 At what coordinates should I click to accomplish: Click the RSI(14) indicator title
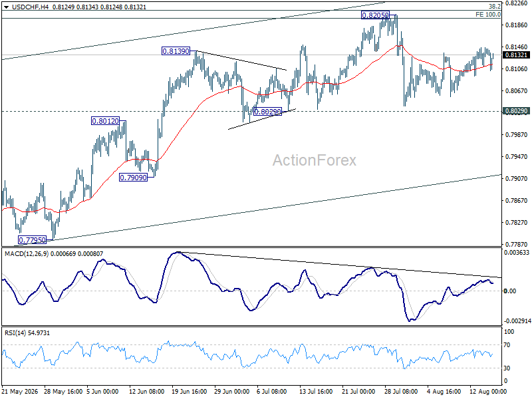[15, 333]
